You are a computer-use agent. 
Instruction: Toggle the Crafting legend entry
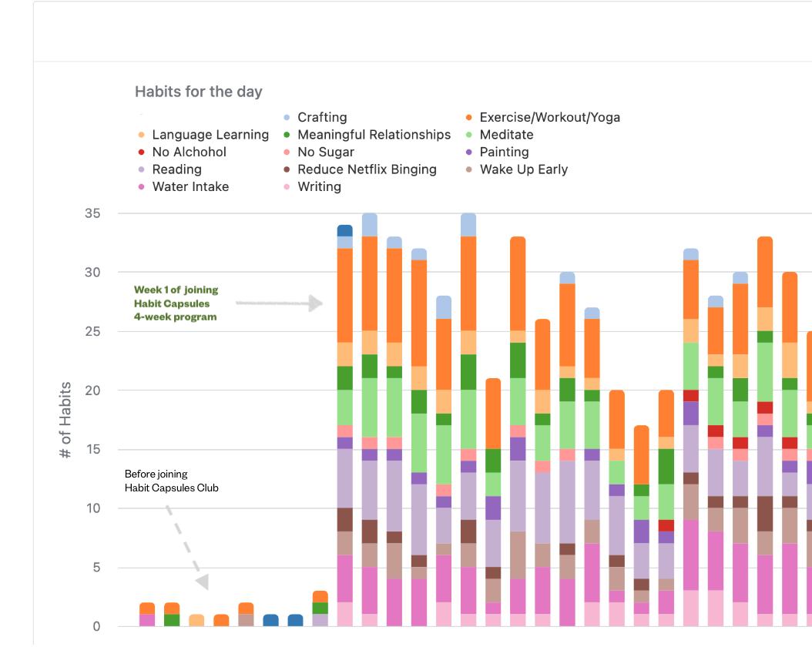click(315, 118)
